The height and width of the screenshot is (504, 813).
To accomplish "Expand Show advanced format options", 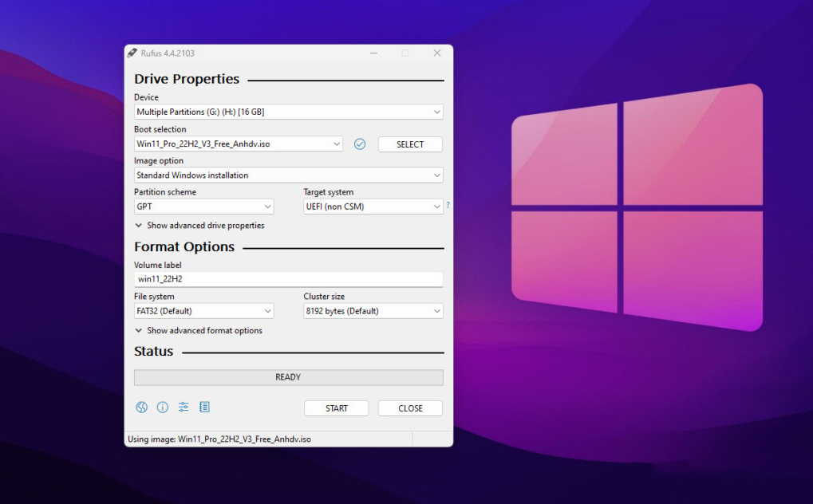I will pos(199,331).
